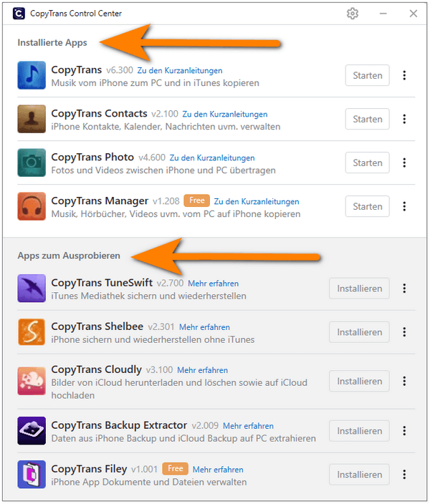Open Kurzanleitungen link for CopyTrans Photo

[212, 158]
